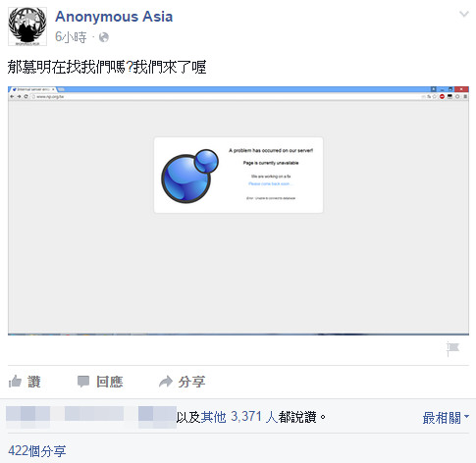Open the 其他 3,371 人 likes list
The width and height of the screenshot is (476, 463).
(x=239, y=417)
